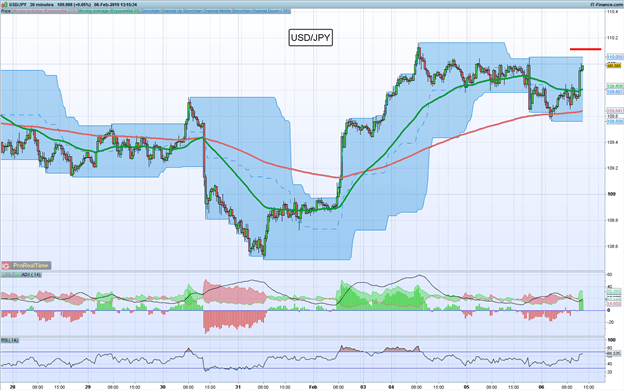Select the red horizontal line drawn above price

(585, 49)
